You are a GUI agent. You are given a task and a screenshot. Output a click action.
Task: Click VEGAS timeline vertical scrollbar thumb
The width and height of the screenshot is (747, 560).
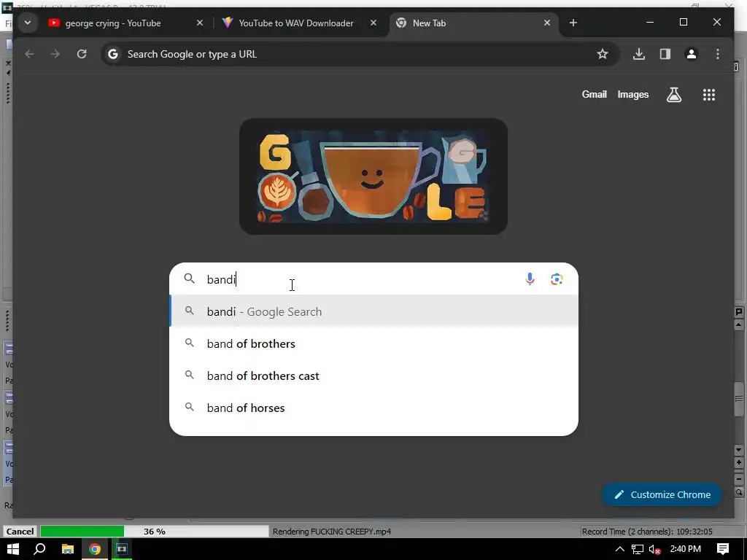click(738, 399)
